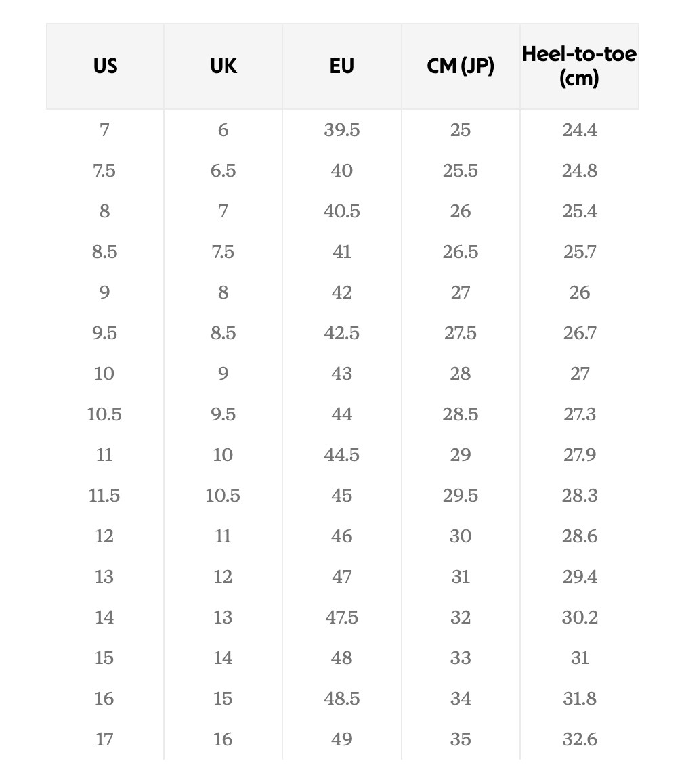The width and height of the screenshot is (684, 784).
Task: Select heel-to-toe value 32.6
Action: pyautogui.click(x=580, y=739)
